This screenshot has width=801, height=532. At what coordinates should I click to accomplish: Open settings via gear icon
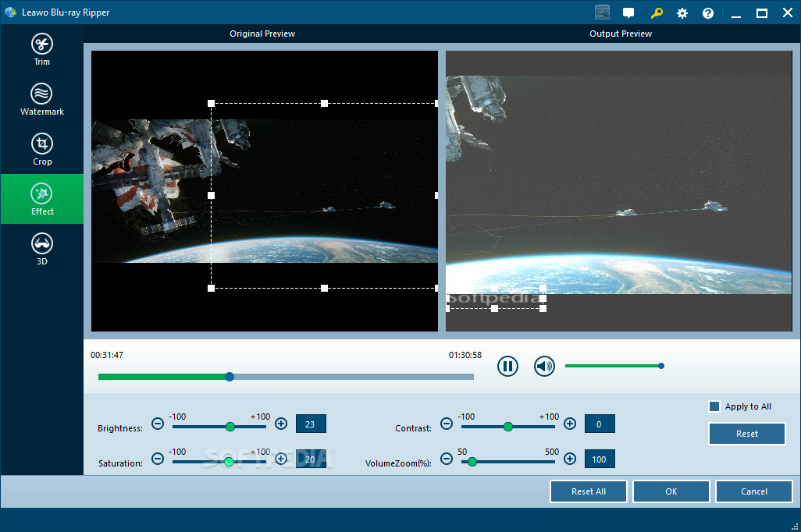(682, 13)
